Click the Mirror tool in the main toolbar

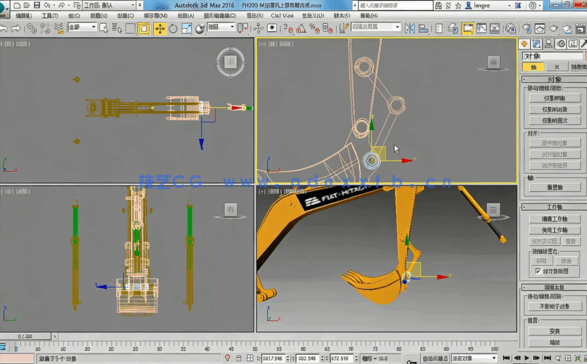(410, 28)
